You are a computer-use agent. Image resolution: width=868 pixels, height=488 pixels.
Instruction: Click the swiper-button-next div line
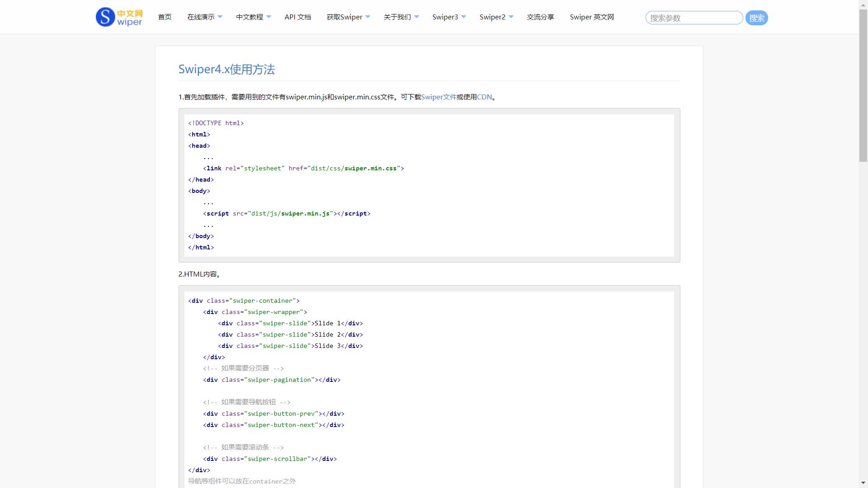(x=274, y=425)
